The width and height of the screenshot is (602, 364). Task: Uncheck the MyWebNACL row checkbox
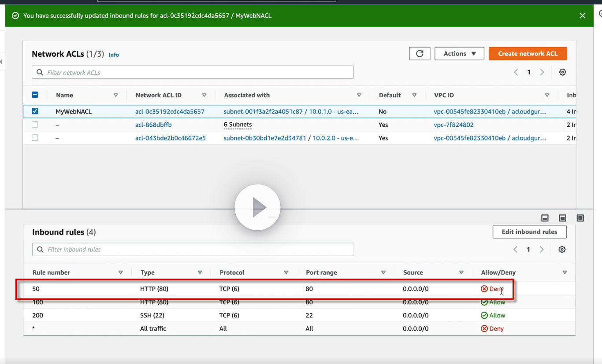coord(35,111)
